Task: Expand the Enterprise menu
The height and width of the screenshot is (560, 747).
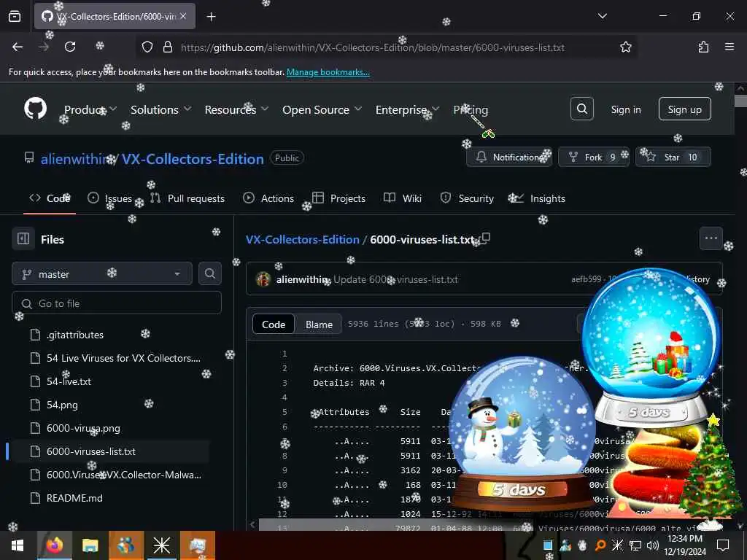Action: coord(407,109)
